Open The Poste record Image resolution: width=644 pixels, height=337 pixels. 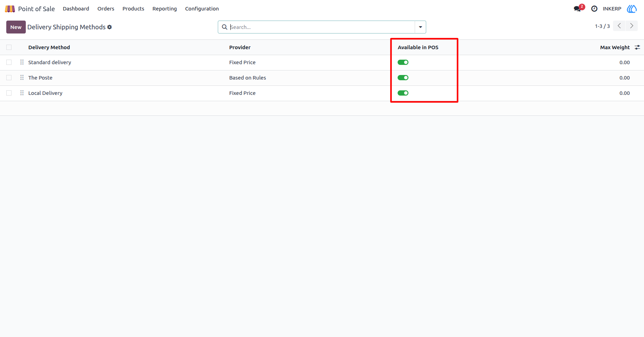tap(40, 78)
